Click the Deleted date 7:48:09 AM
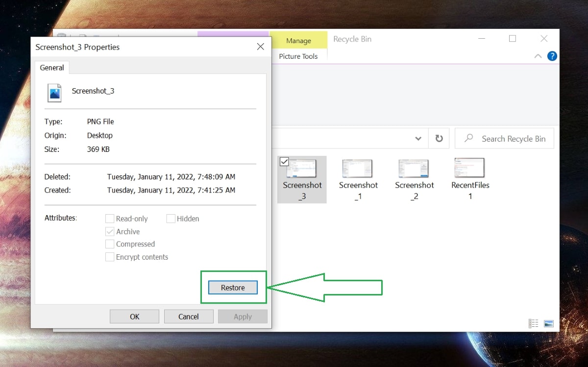 (x=171, y=176)
